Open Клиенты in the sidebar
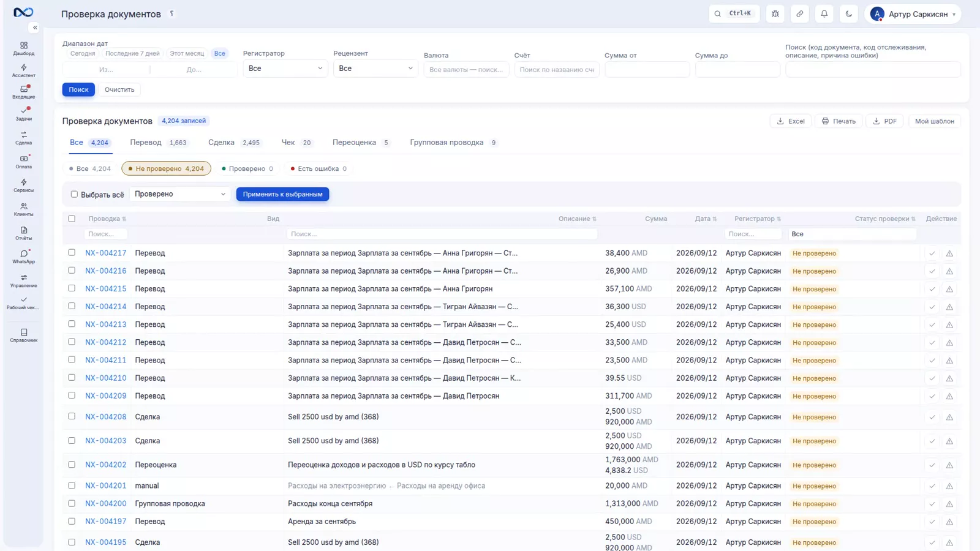The image size is (980, 551). (23, 209)
